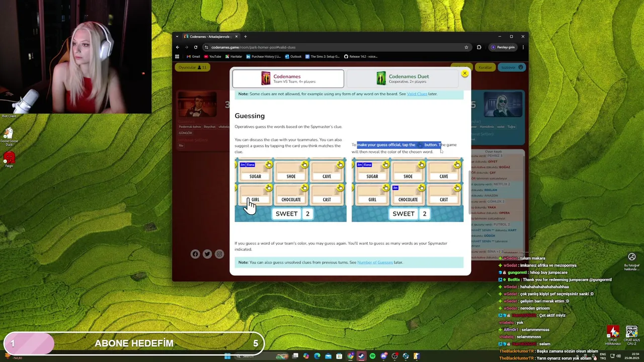
Task: Open CPUID ASUS CPU-Z desktop shortcut
Action: (x=631, y=335)
